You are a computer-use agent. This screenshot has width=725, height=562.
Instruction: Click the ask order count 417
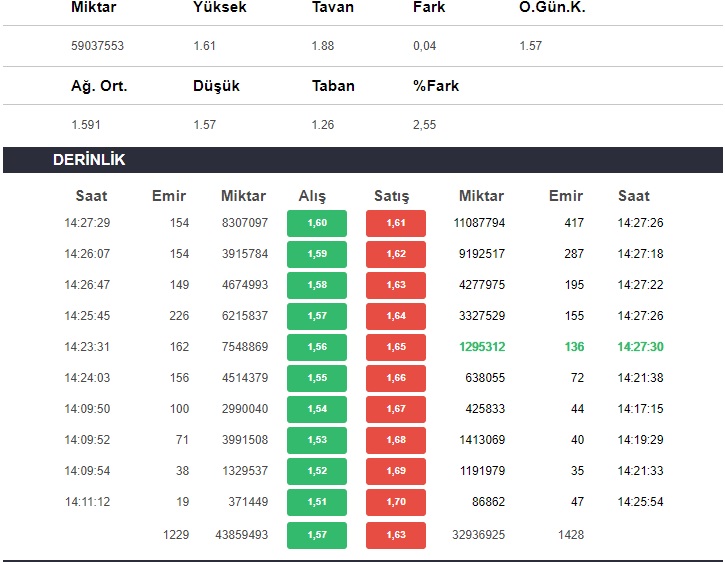click(x=574, y=223)
